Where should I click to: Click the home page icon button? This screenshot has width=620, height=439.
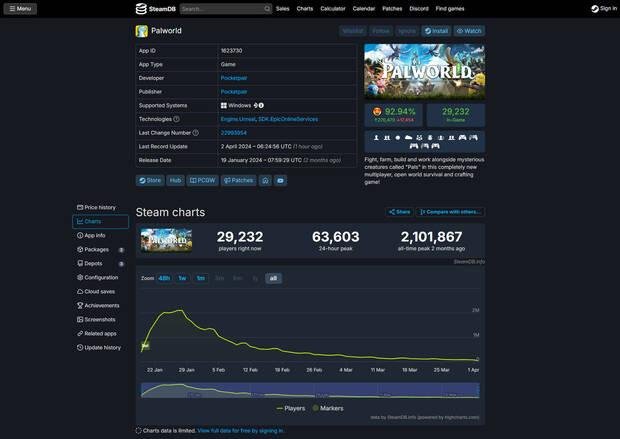(x=265, y=180)
